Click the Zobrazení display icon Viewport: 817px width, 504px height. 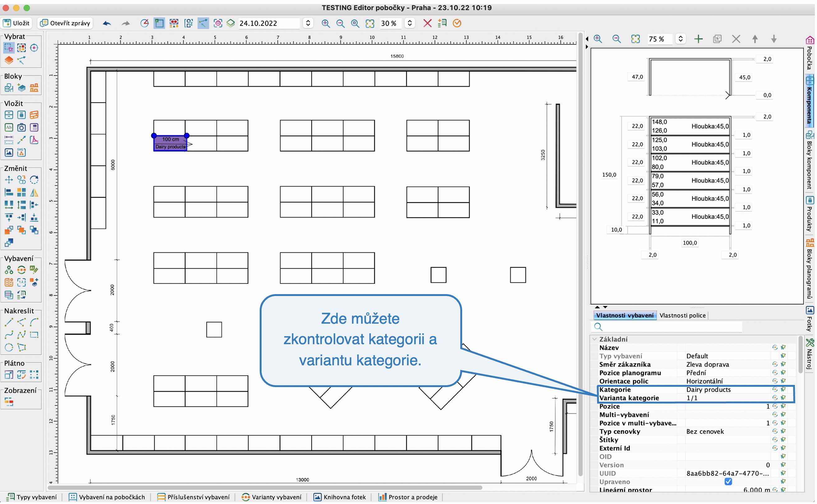point(9,402)
